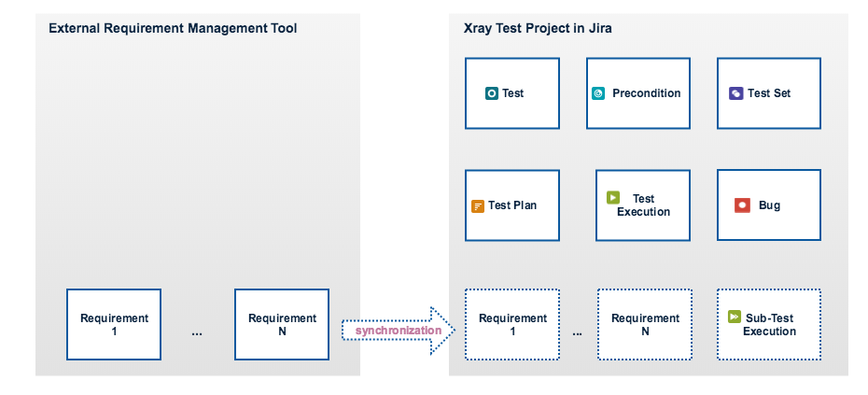Select the Test box
The width and height of the screenshot is (868, 395).
click(512, 93)
